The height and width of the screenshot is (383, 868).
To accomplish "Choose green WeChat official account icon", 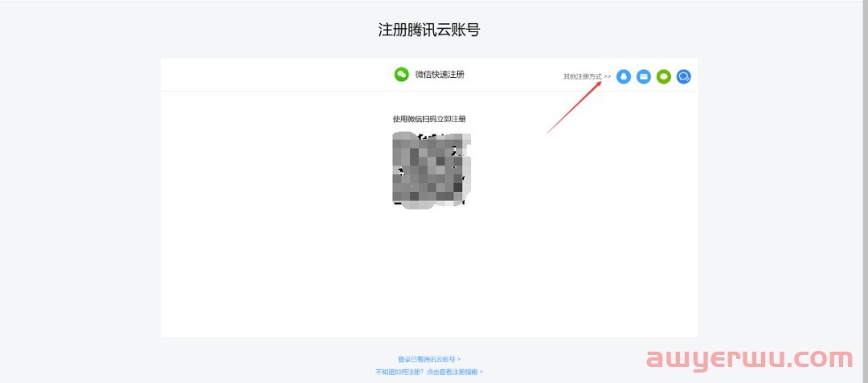I will point(664,77).
